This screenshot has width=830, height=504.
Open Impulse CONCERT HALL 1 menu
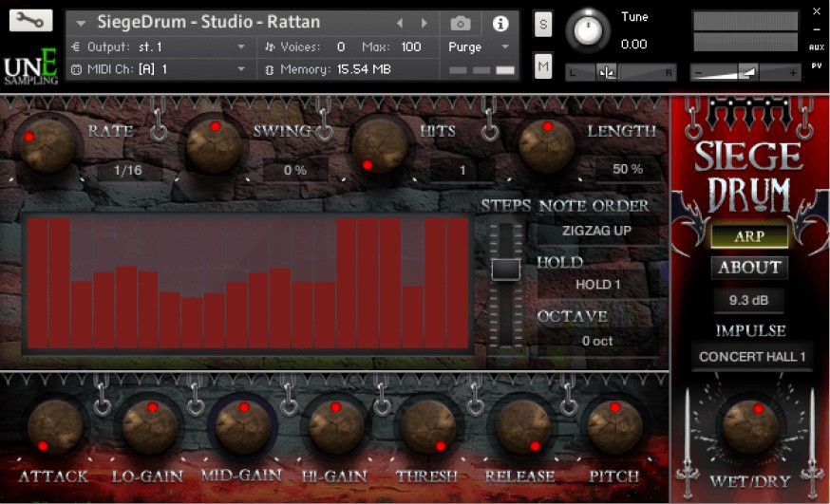752,357
